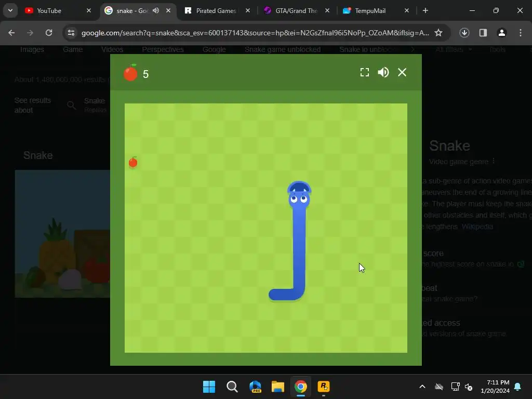This screenshot has width=532, height=399.
Task: Open the clock and calendar flyout
Action: (x=495, y=387)
